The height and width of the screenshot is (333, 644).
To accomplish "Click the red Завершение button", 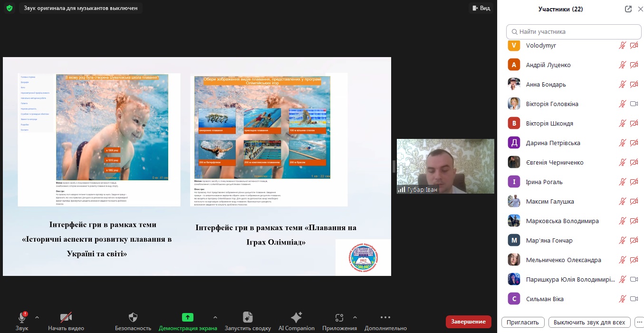I will pyautogui.click(x=468, y=322).
